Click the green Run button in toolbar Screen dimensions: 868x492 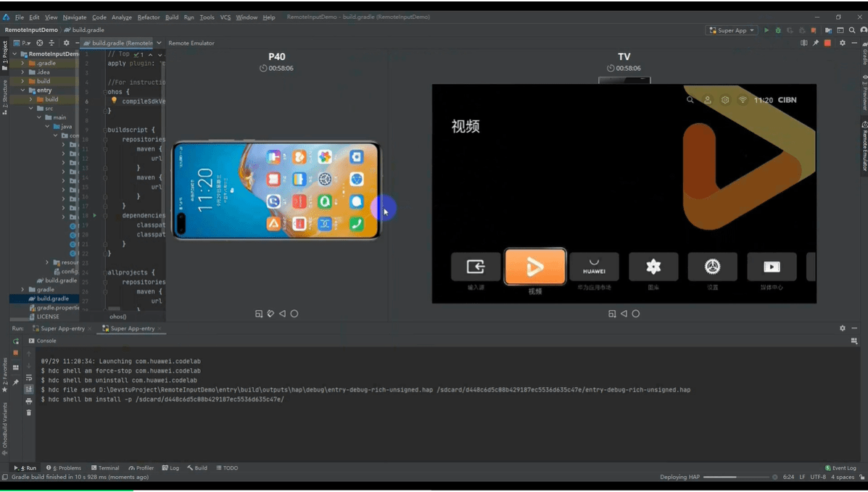[x=766, y=30]
